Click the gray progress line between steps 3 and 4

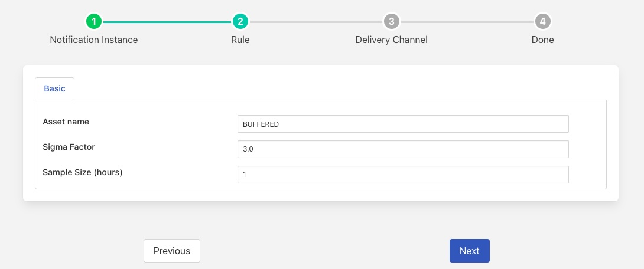click(467, 22)
